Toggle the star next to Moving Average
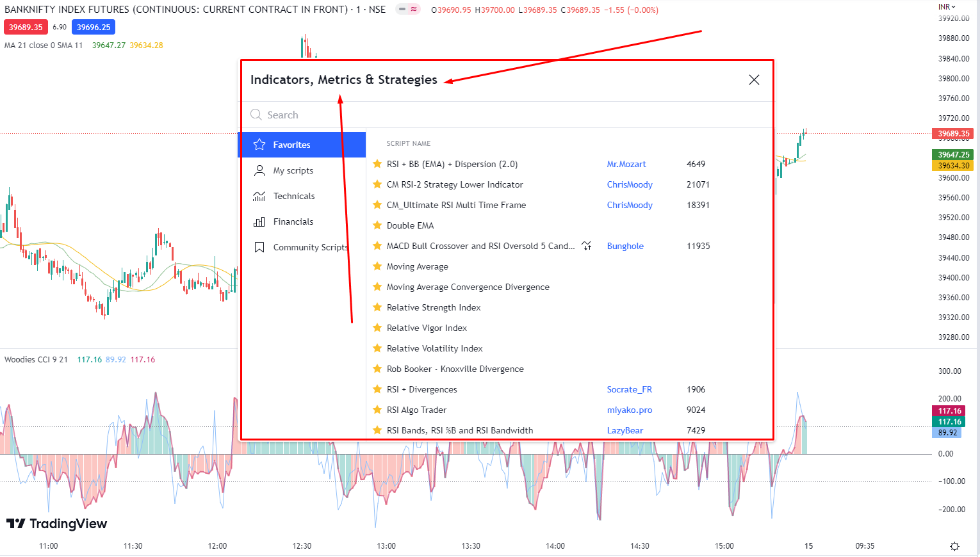 point(377,266)
